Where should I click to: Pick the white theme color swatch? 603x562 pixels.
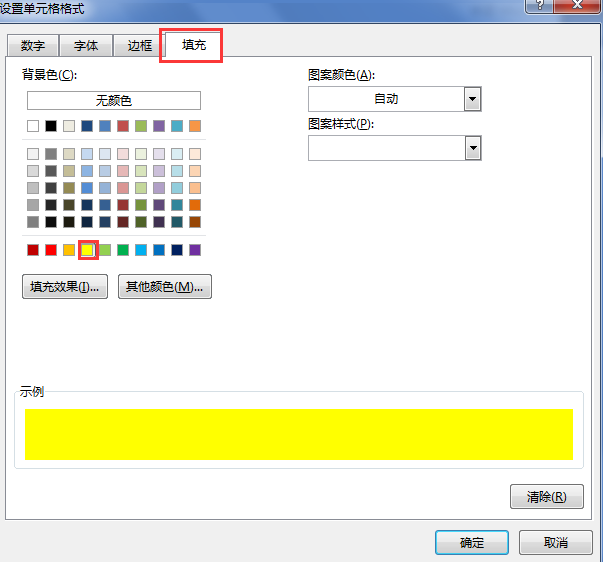[x=33, y=126]
